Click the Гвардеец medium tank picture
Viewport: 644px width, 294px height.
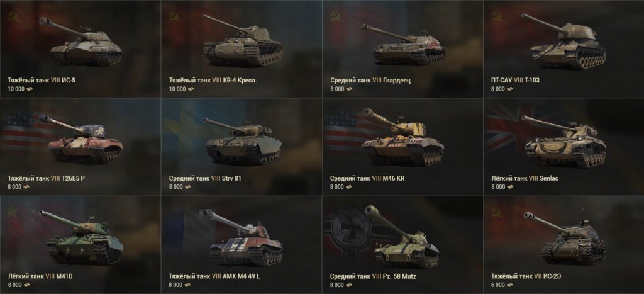point(403,44)
